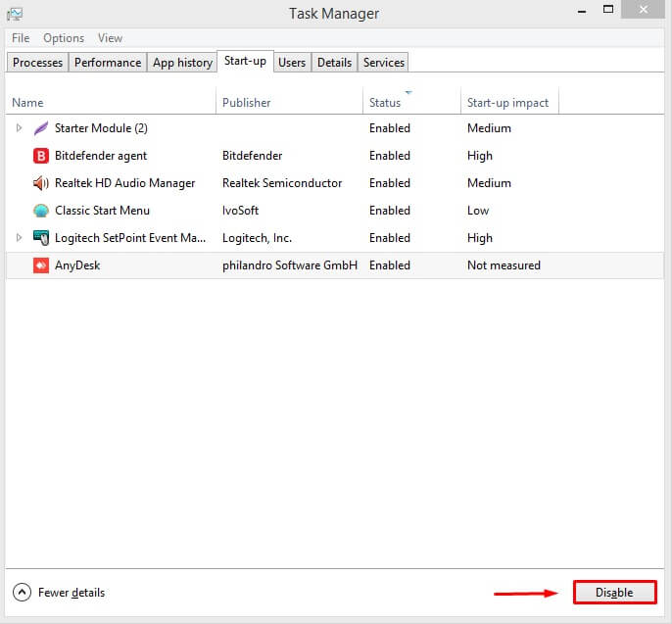
Task: Click the Logitech SetPoint icon
Action: (41, 238)
